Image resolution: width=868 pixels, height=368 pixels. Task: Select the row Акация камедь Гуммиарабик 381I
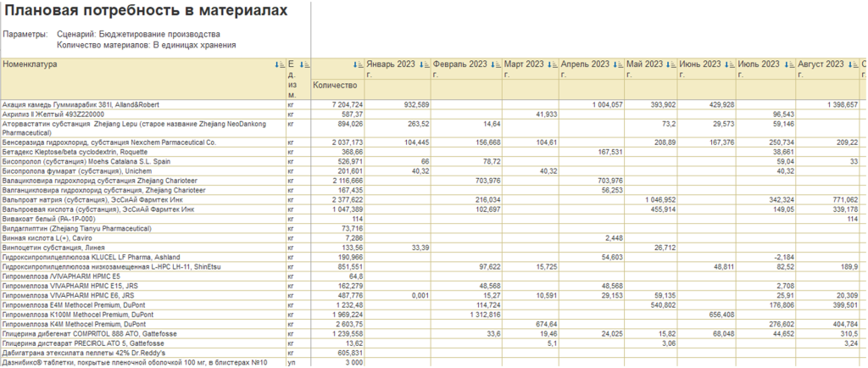coord(433,104)
